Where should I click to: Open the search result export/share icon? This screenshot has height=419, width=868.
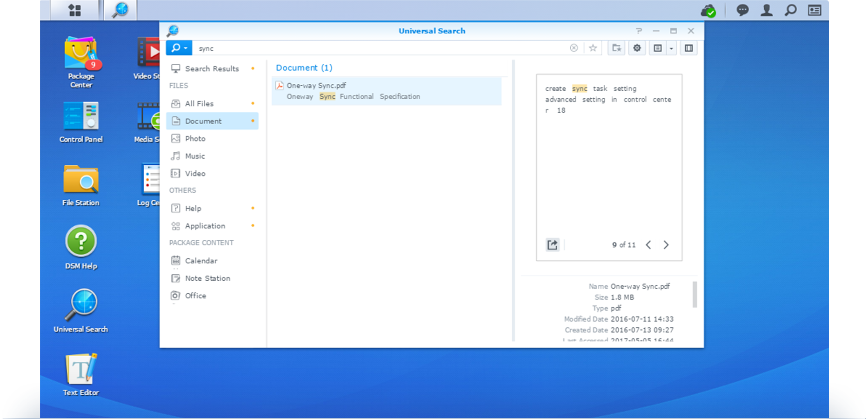[552, 244]
